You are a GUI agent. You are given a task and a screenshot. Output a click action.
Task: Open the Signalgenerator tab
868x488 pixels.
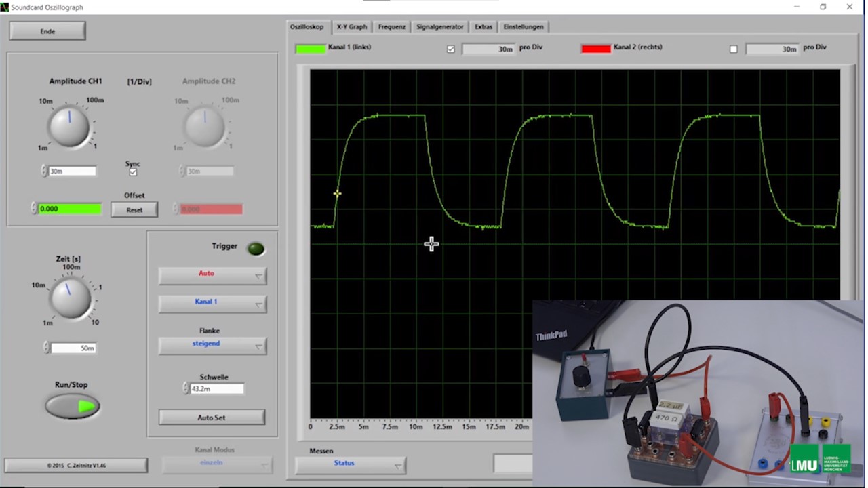[439, 27]
